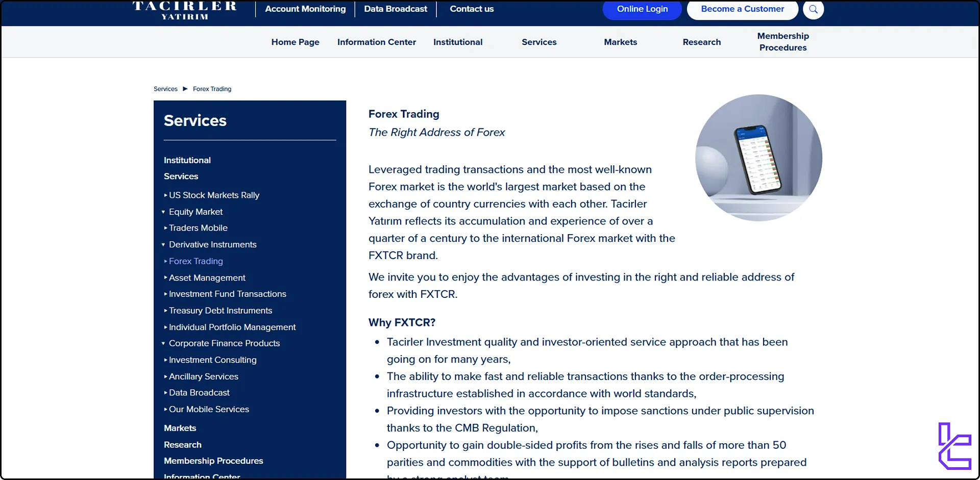This screenshot has height=480, width=980.
Task: Click 'The Right Address of Forex' subtitle
Action: point(436,133)
